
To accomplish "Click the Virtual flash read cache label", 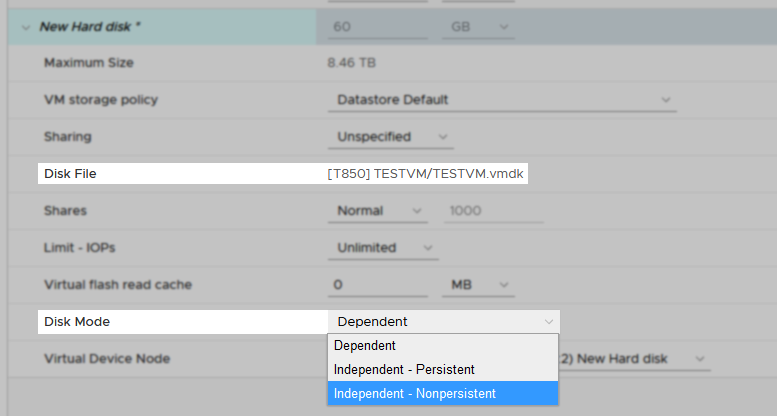I will pyautogui.click(x=118, y=285).
